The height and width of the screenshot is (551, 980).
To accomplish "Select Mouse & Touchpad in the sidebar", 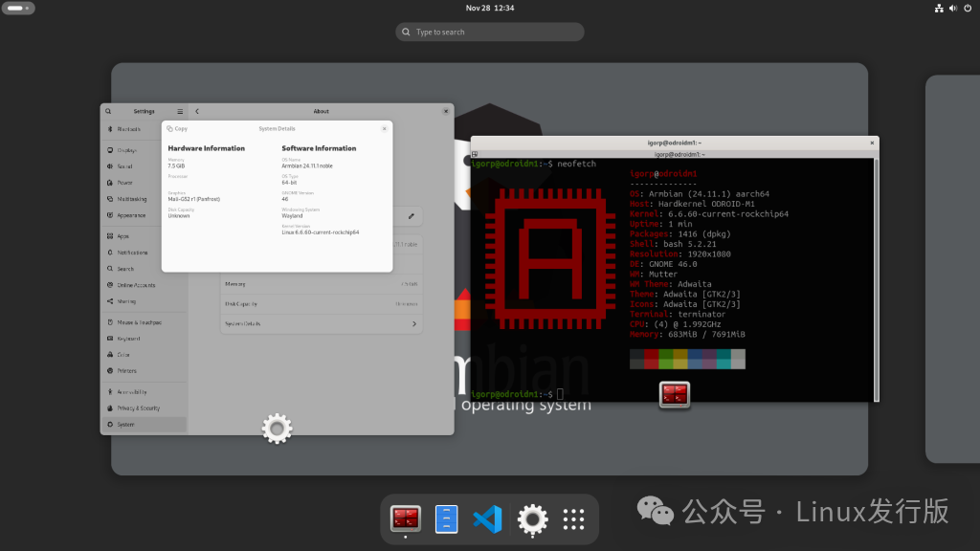I will click(140, 322).
